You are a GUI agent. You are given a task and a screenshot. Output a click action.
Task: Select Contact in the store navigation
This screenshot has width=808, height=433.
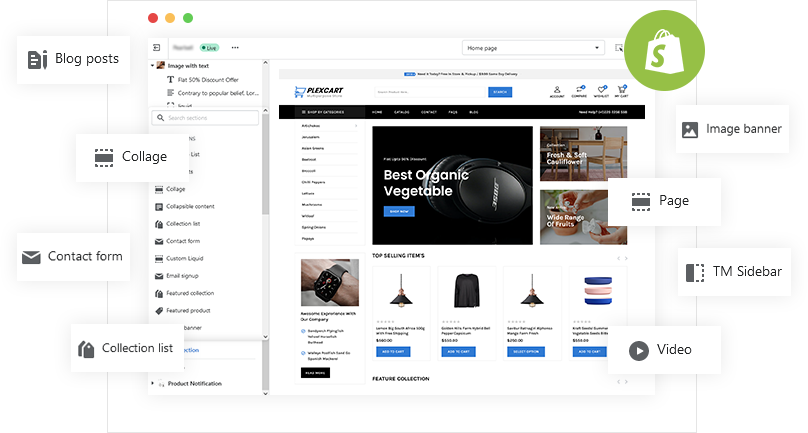coord(428,113)
